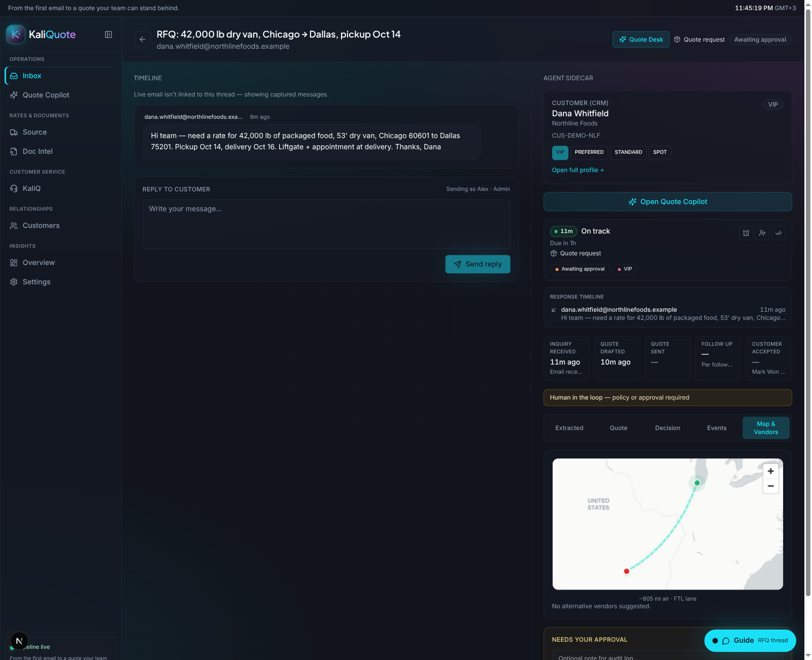Zoom out on the route map

pos(770,486)
